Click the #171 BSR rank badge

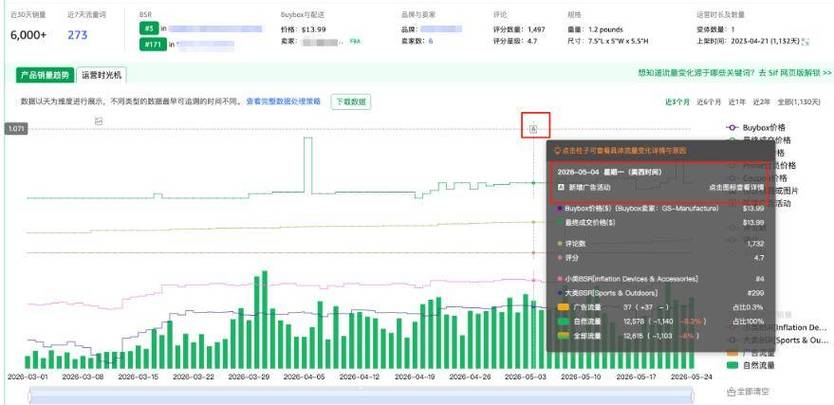[153, 45]
